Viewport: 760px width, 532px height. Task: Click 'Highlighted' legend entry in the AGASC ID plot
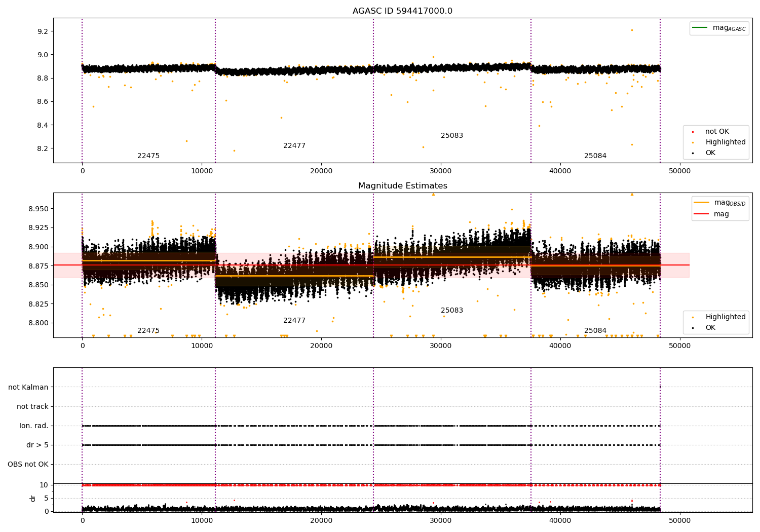[x=719, y=142]
